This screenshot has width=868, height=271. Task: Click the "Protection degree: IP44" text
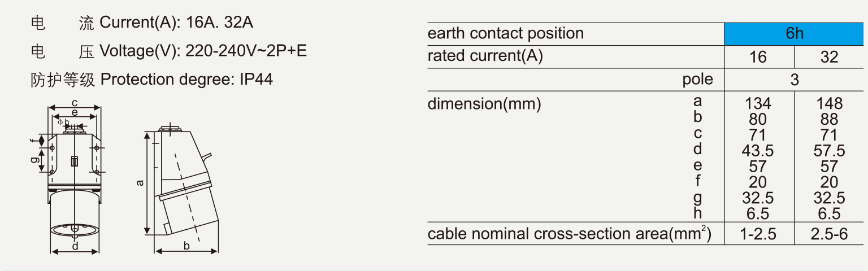click(x=186, y=80)
